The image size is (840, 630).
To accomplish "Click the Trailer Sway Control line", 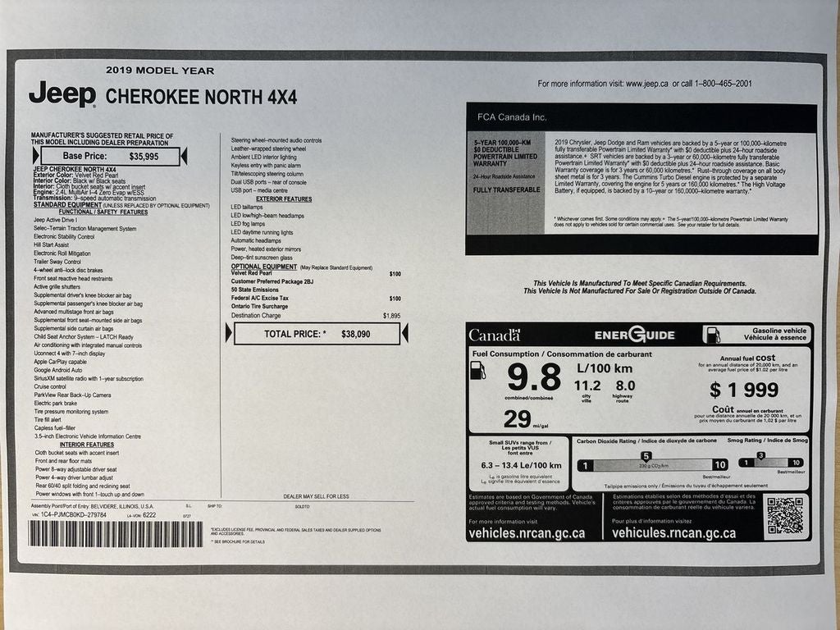I will [57, 262].
